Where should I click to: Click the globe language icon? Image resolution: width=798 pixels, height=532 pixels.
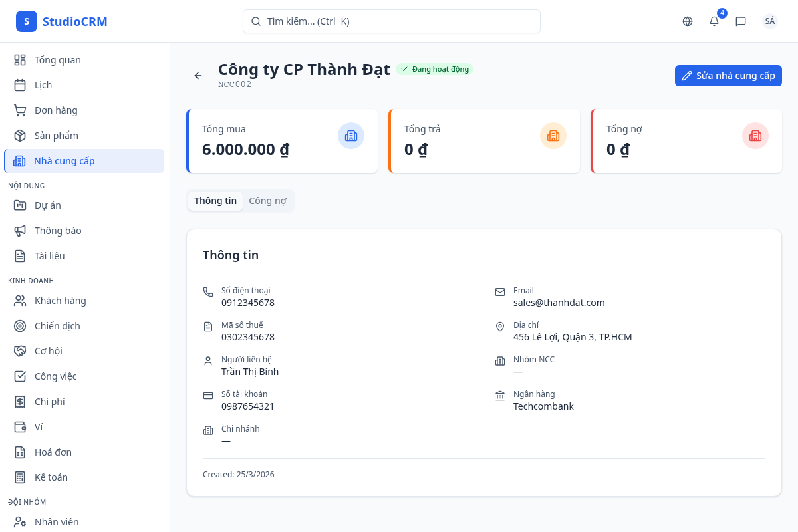(688, 21)
